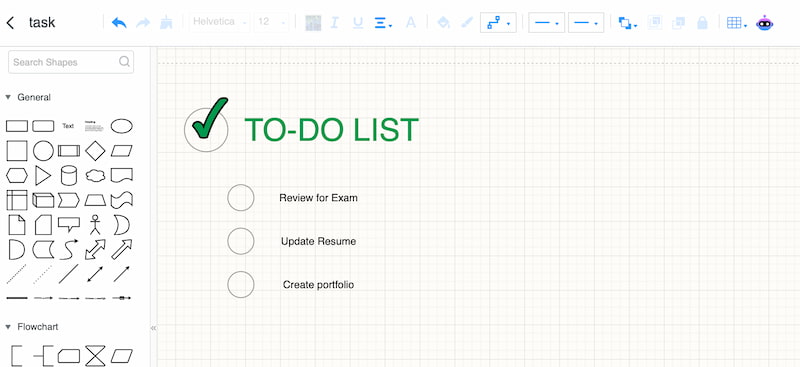800x367 pixels.
Task: Select the bidirectional block arrow shape
Action: click(x=95, y=250)
